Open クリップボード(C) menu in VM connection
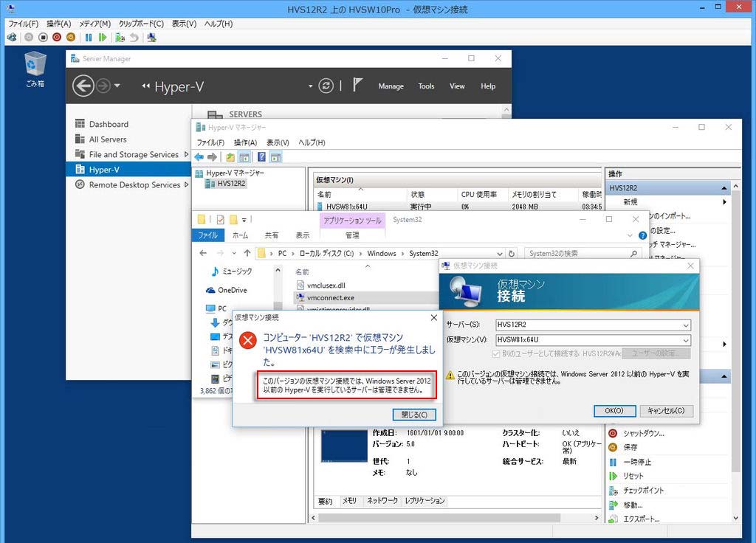 point(141,24)
